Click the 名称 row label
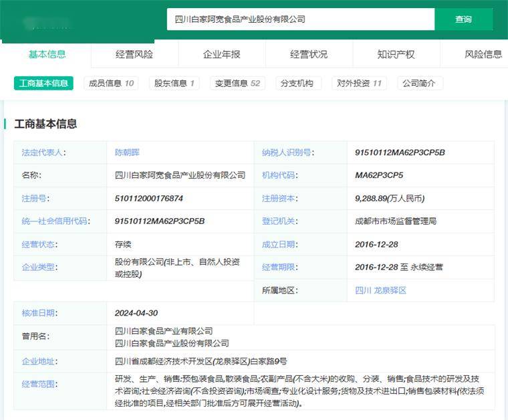 tap(31, 175)
